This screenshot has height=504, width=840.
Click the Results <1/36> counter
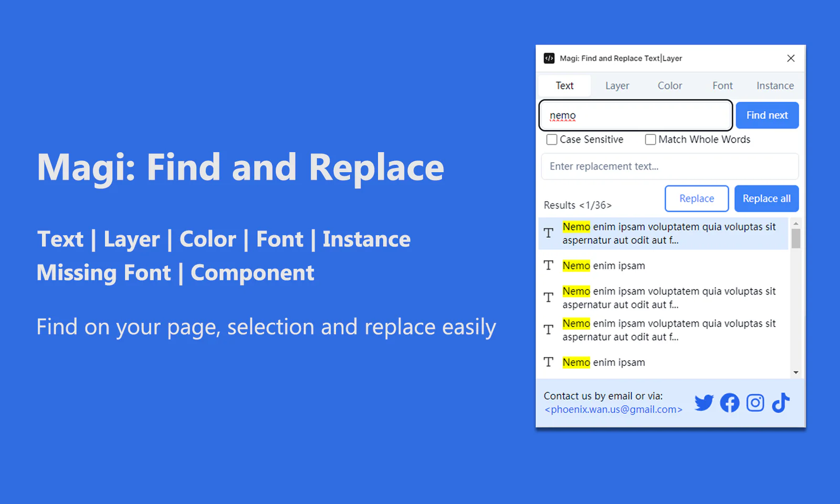click(x=577, y=205)
